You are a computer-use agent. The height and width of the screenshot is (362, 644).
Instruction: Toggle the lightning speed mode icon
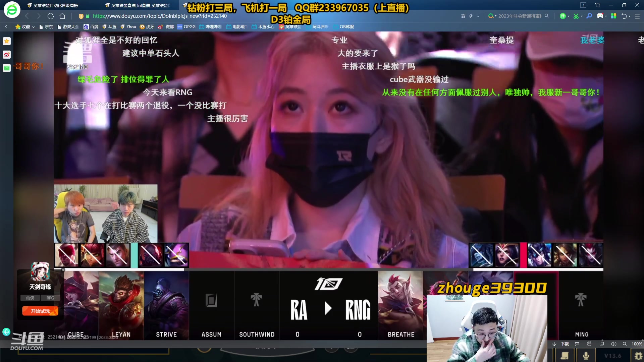coord(471,16)
